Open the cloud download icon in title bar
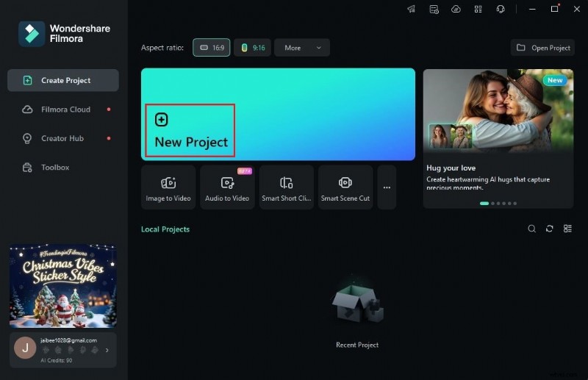Screen dimensions: 588x380 (456, 9)
